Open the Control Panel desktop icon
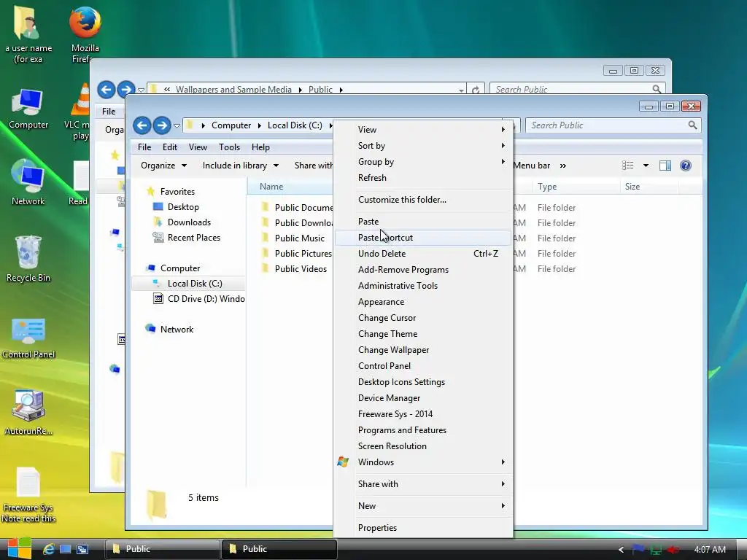Screen dimensions: 747x560 click(x=28, y=337)
